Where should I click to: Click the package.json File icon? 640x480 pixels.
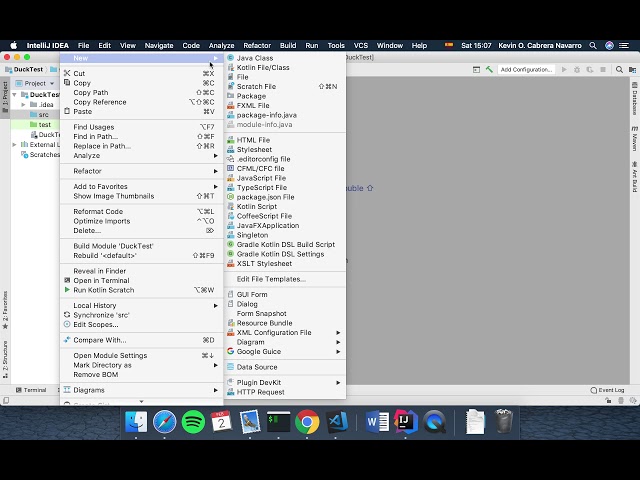pyautogui.click(x=231, y=197)
